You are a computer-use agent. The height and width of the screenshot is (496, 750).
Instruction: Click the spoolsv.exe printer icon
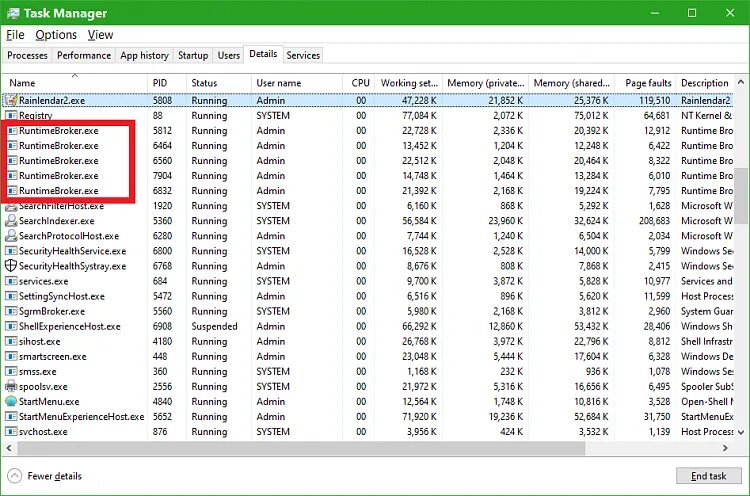(x=11, y=386)
